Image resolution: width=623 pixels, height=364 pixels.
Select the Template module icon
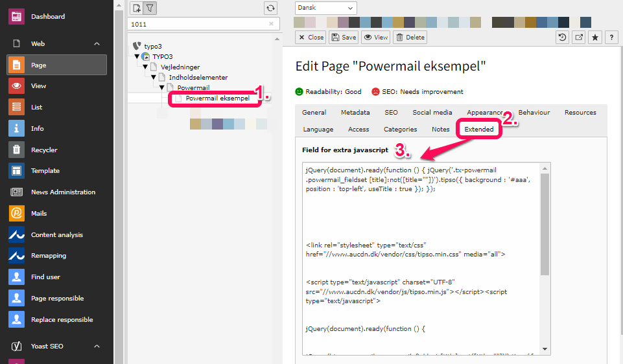coord(17,171)
